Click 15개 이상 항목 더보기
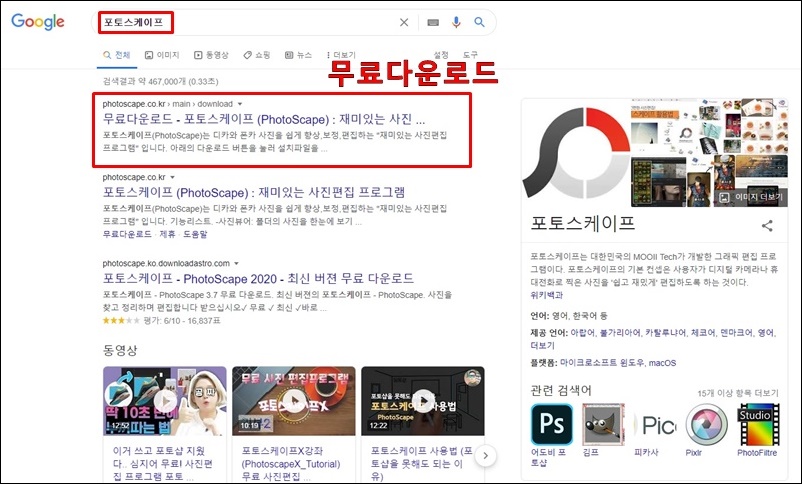Image resolution: width=802 pixels, height=484 pixels. pyautogui.click(x=738, y=393)
